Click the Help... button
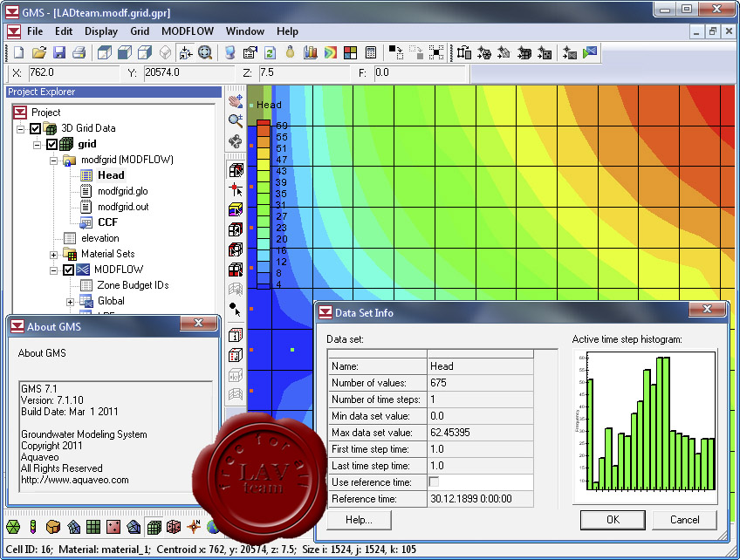Viewport: 740px width, 560px height. click(x=360, y=520)
